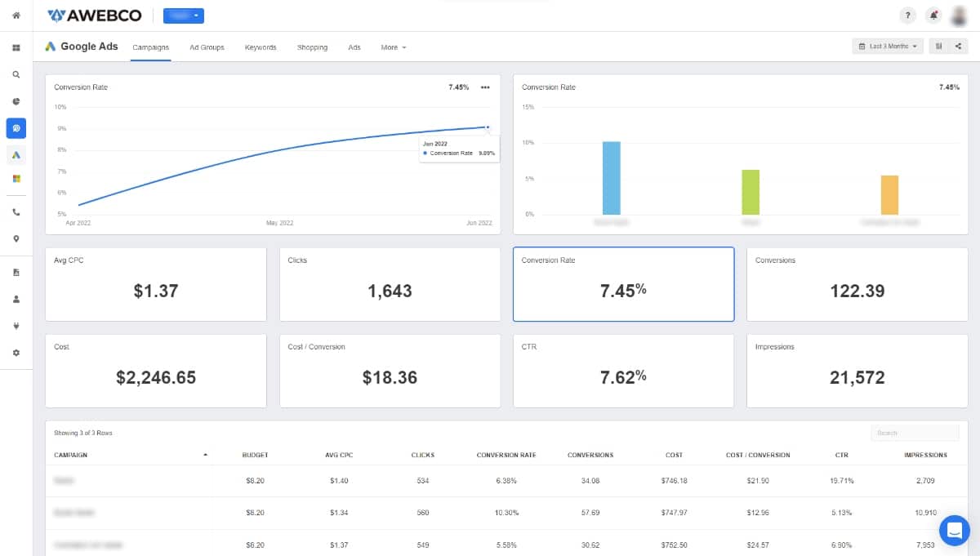
Task: Click the $24.57 cost per conversion cell
Action: pyautogui.click(x=758, y=544)
